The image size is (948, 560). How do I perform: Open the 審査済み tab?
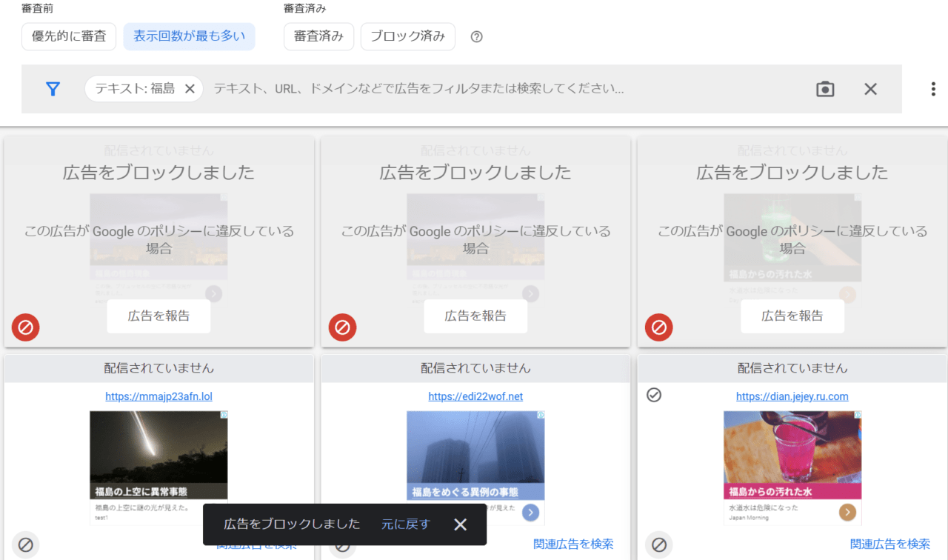[x=318, y=36]
